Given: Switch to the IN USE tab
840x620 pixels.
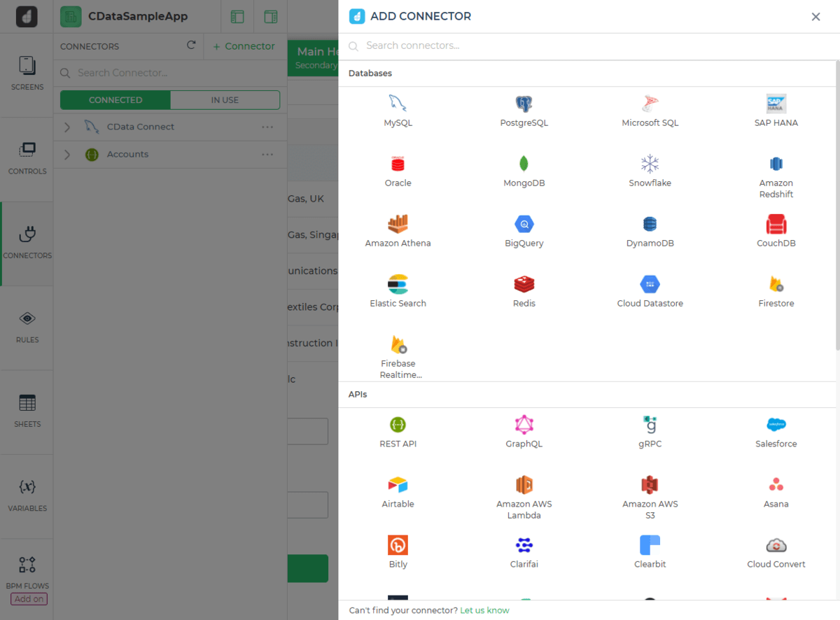Looking at the screenshot, I should [225, 100].
